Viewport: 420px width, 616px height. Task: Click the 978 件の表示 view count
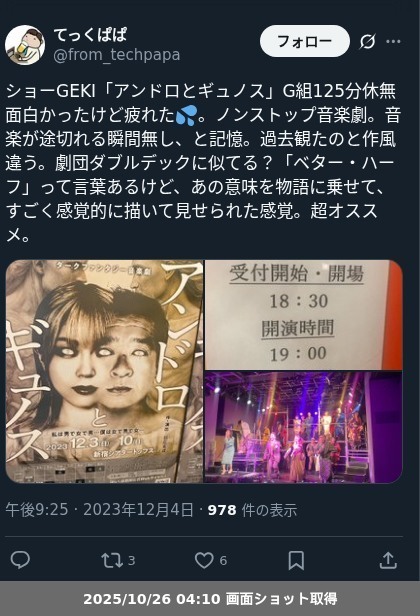pos(252,510)
